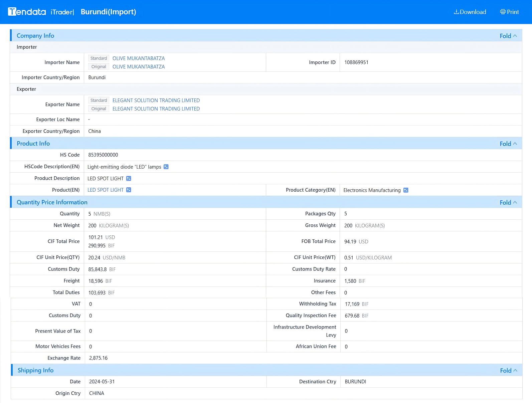The image size is (532, 403).
Task: Select Origin Ctry value CHINA
Action: tap(97, 393)
